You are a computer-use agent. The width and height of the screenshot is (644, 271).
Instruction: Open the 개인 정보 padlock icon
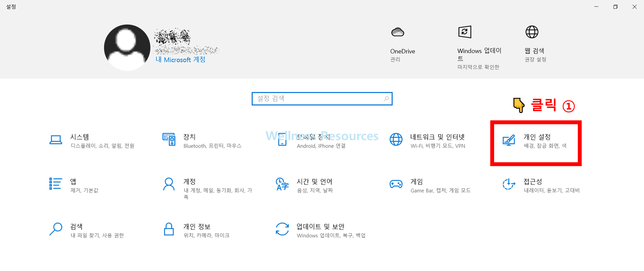pos(169,229)
